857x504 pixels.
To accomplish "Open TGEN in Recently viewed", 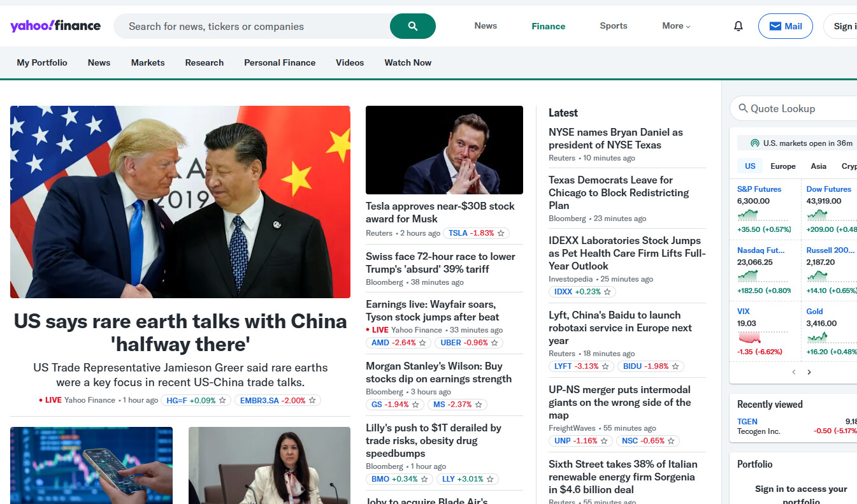I will pos(747,421).
